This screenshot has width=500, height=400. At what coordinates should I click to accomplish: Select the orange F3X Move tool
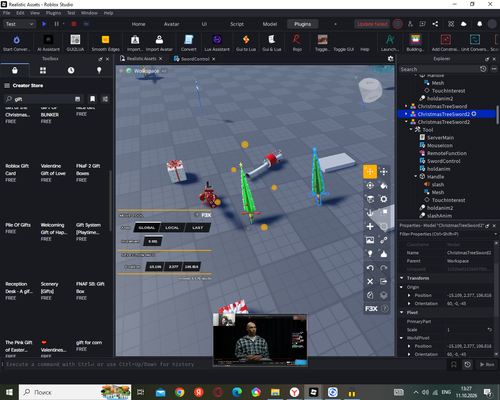tap(370, 172)
